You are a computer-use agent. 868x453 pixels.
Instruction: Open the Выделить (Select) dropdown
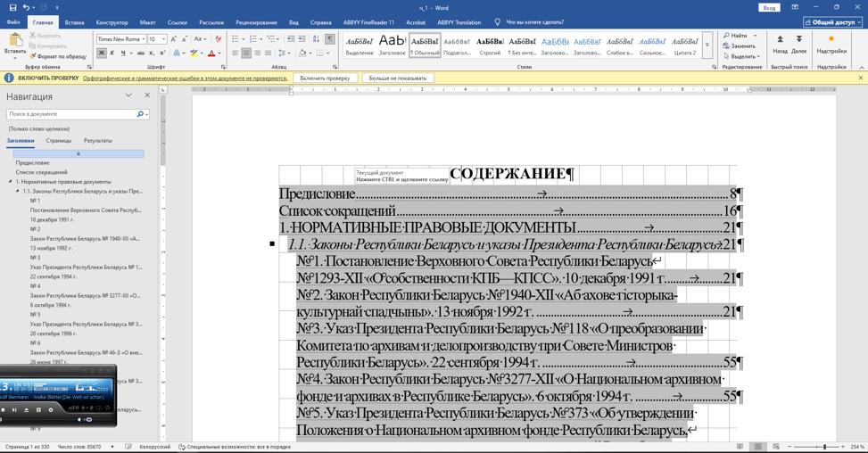click(x=742, y=56)
